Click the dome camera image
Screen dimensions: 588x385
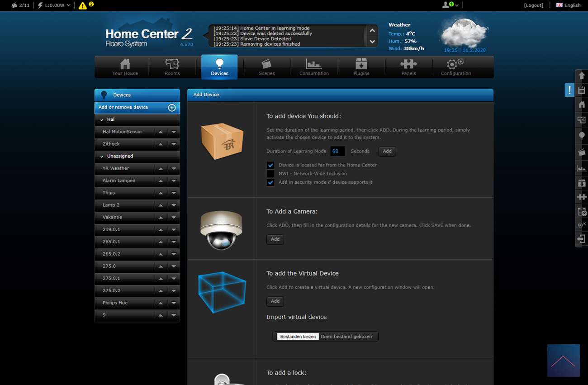[x=221, y=230]
